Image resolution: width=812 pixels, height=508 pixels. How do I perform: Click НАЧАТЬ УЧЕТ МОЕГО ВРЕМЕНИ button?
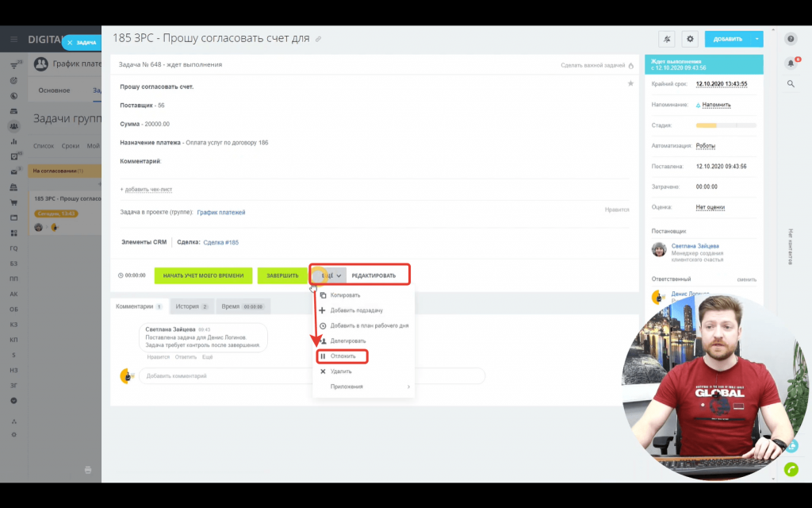[x=203, y=275]
